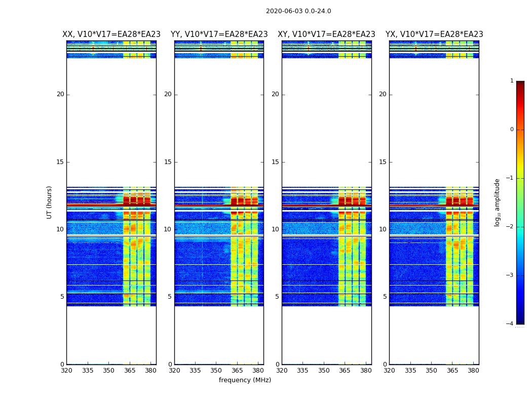Select the XX panel title text
This screenshot has height=405, width=532.
pyautogui.click(x=111, y=34)
